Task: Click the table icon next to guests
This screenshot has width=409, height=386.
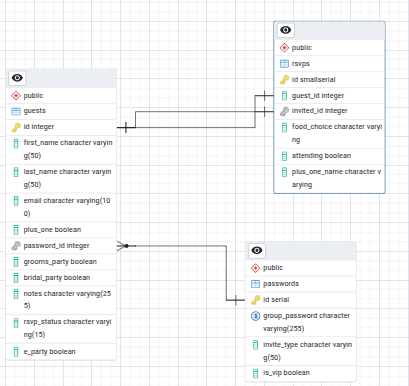Action: pos(16,111)
